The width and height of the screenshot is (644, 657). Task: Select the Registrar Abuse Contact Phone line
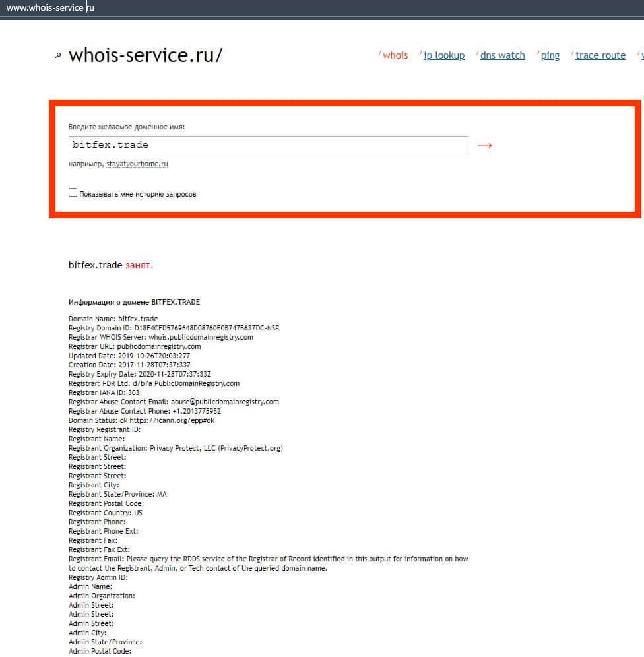click(145, 411)
